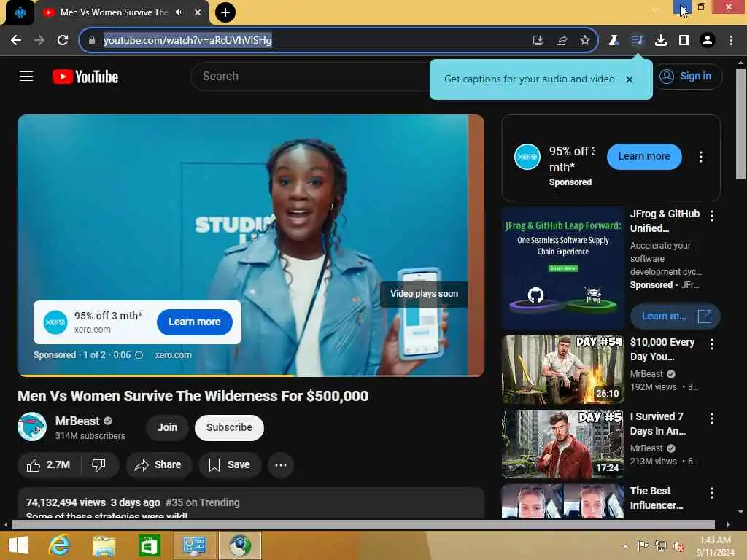Open the Windows Start button
Viewport: 747px width, 560px height.
(18, 545)
